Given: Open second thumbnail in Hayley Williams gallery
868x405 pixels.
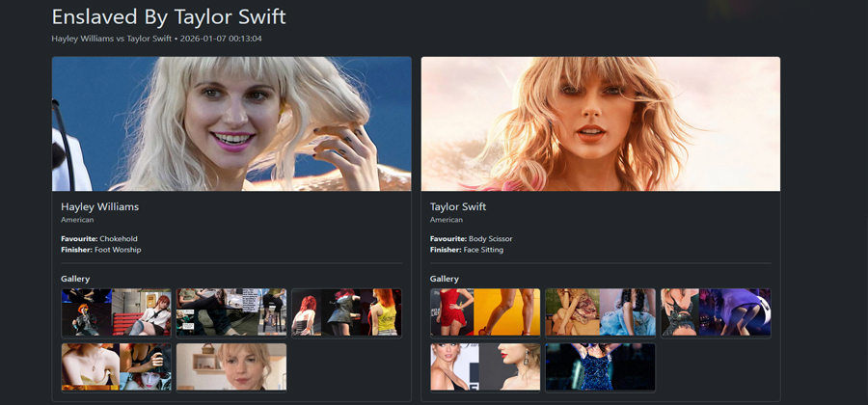Looking at the screenshot, I should click(231, 312).
